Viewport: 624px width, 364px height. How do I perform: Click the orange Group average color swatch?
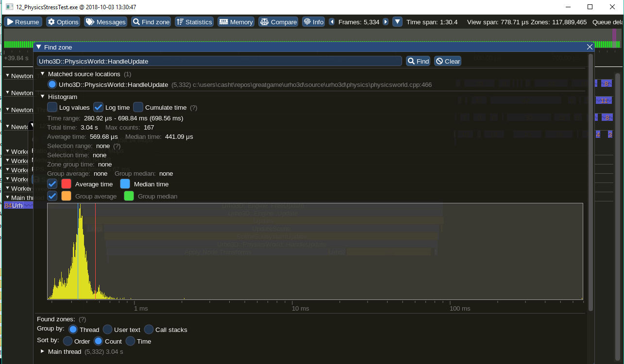point(66,196)
